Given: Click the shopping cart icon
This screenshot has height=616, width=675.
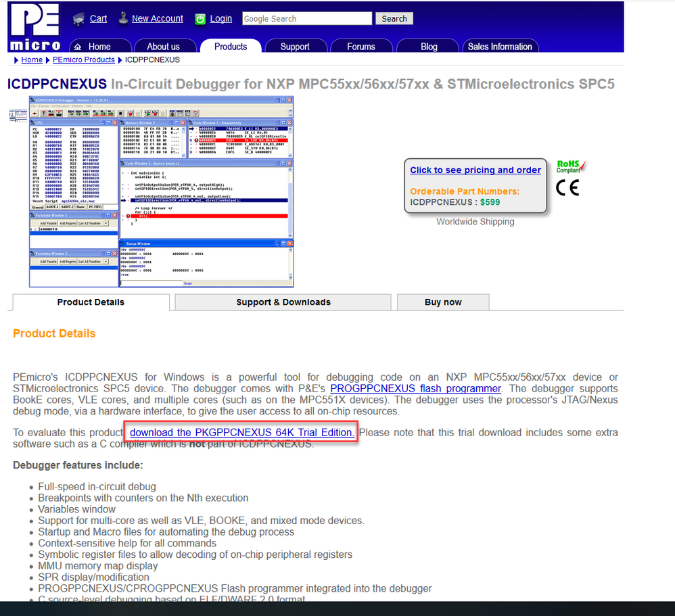Looking at the screenshot, I should click(x=78, y=19).
